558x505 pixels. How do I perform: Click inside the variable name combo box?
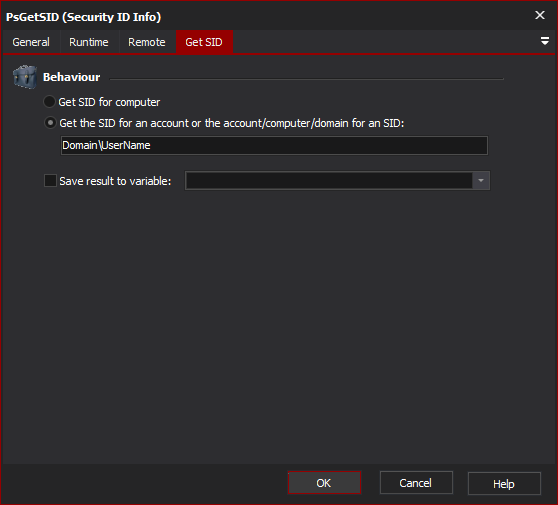(329, 181)
